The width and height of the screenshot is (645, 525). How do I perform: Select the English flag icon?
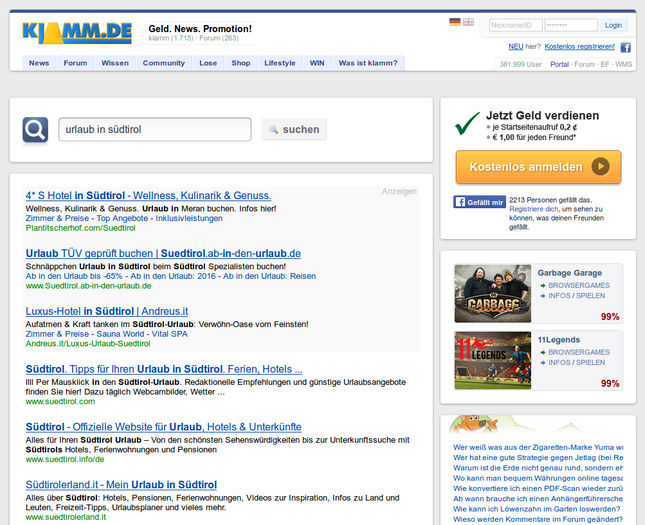pos(468,22)
